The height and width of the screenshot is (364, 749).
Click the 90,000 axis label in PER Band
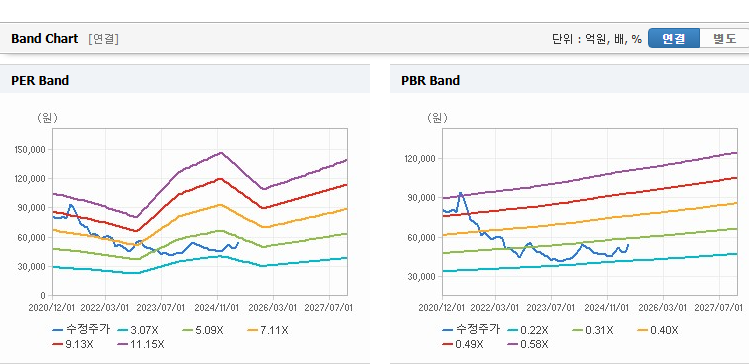point(32,208)
